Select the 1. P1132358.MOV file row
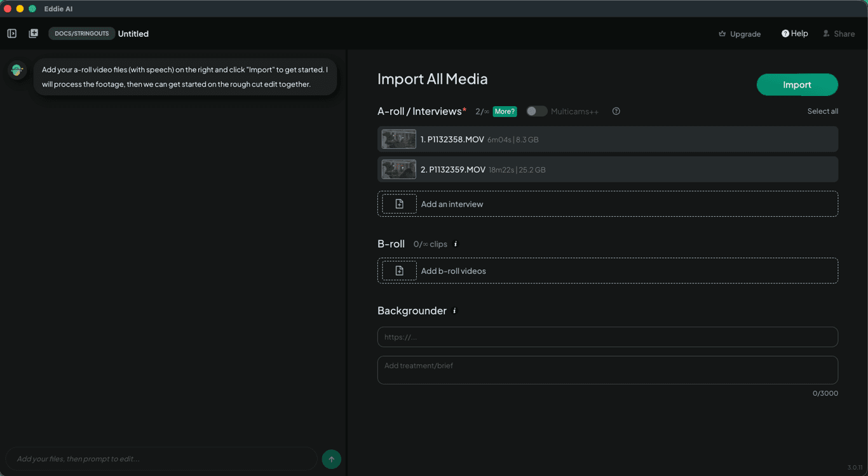This screenshot has width=868, height=476. (607, 139)
